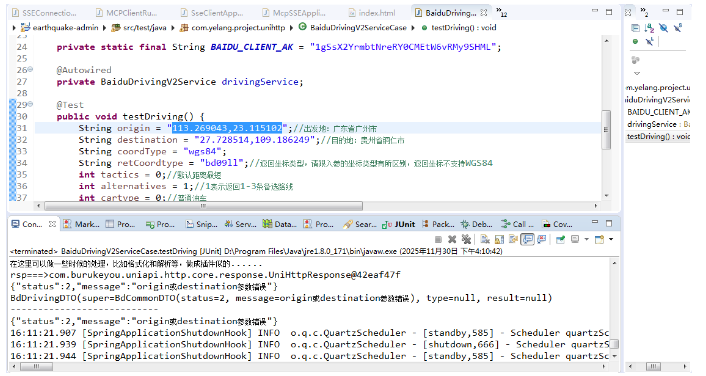
Task: Open the Search view tab
Action: (359, 224)
